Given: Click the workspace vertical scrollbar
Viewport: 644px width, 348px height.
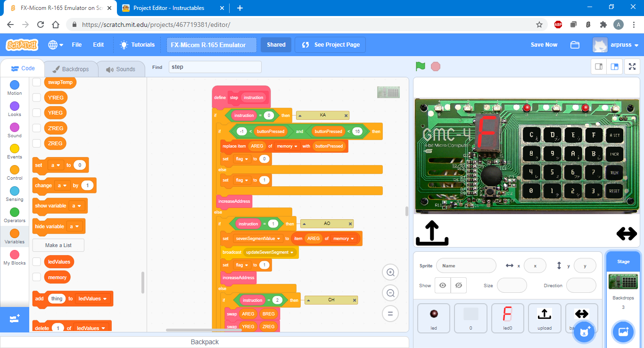Looking at the screenshot, I should (406, 211).
